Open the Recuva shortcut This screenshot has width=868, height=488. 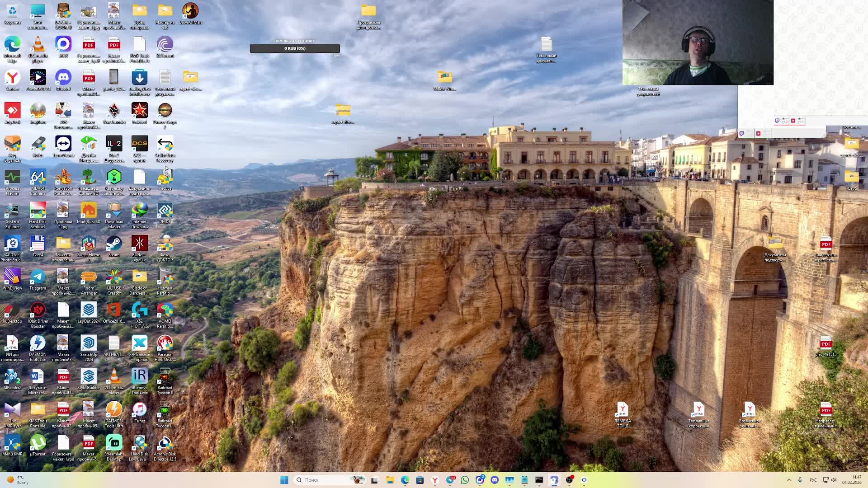[165, 178]
